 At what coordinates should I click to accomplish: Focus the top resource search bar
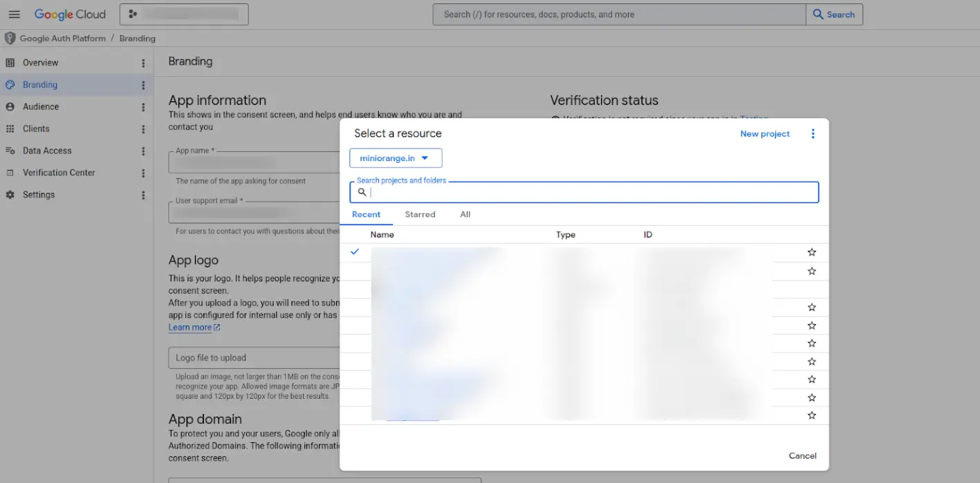coord(619,14)
